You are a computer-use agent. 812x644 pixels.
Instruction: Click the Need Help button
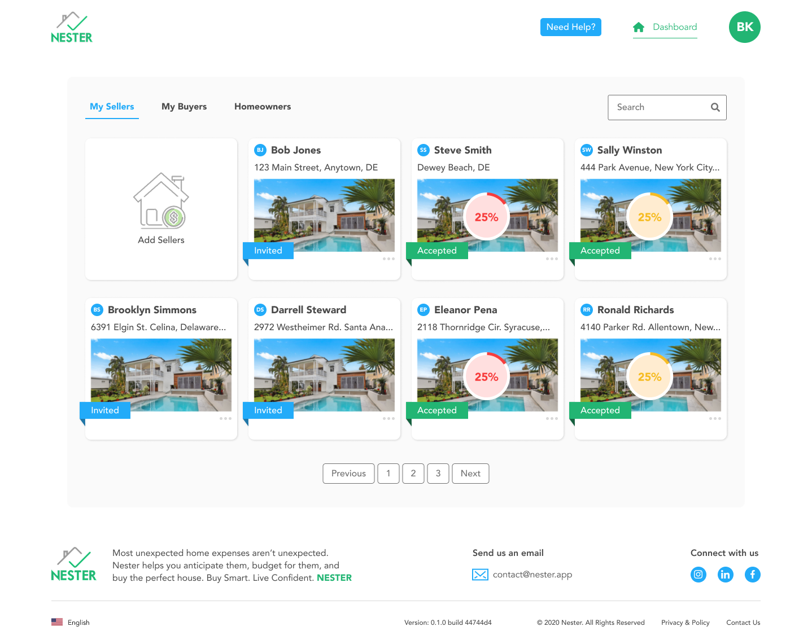point(570,27)
